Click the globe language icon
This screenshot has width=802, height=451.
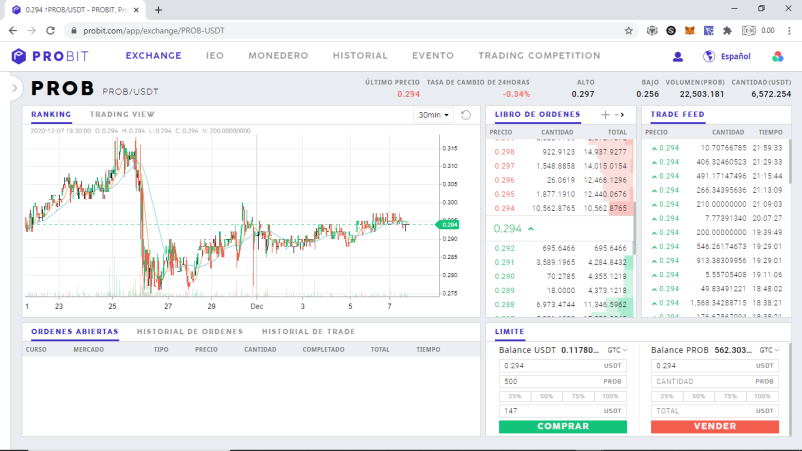(x=709, y=56)
